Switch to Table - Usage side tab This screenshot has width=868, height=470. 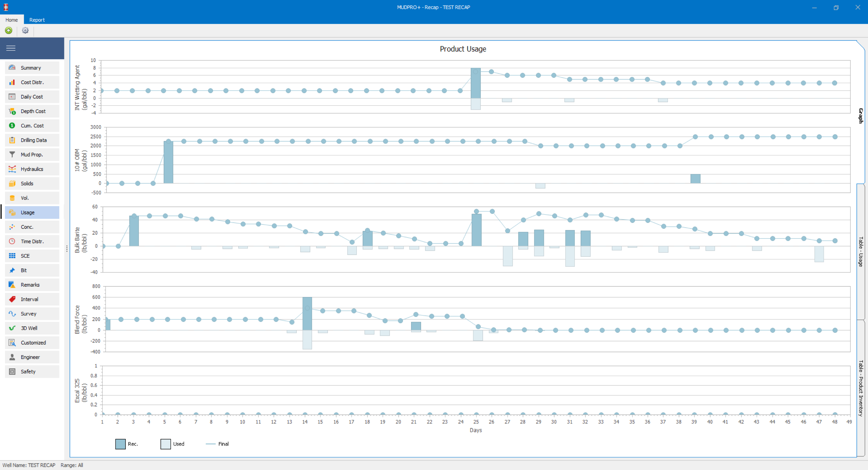click(861, 252)
